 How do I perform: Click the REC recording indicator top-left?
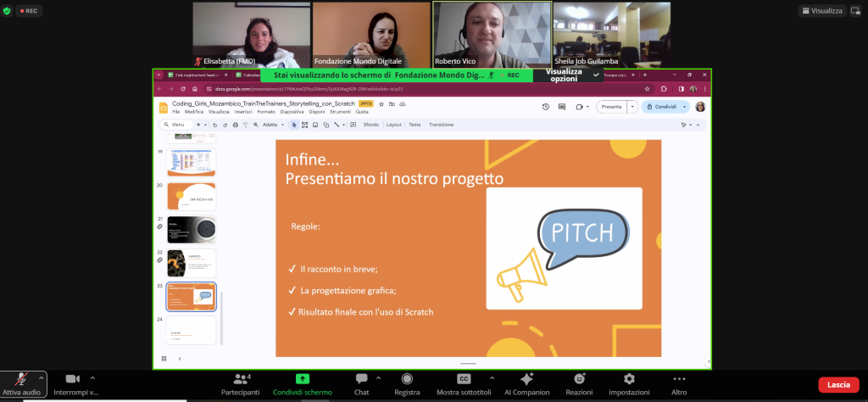(29, 10)
